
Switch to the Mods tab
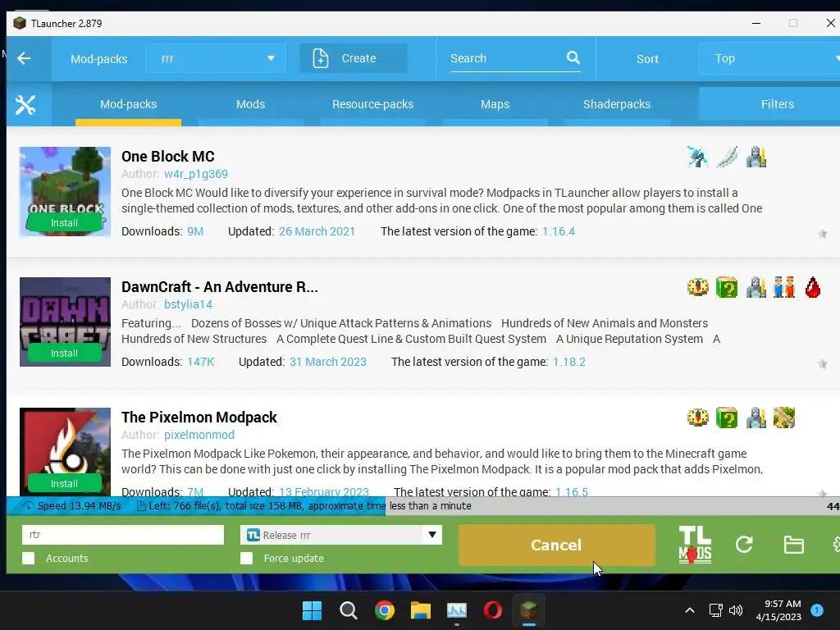pos(251,104)
